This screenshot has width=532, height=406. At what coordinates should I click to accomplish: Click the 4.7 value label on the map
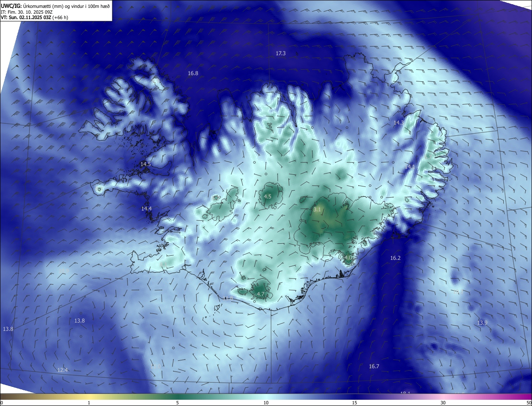(261, 294)
